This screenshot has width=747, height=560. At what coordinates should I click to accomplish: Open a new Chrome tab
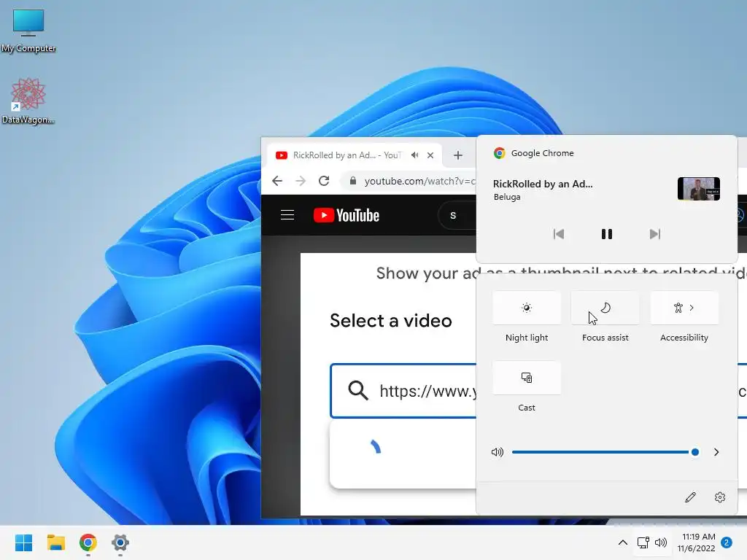[x=458, y=155]
